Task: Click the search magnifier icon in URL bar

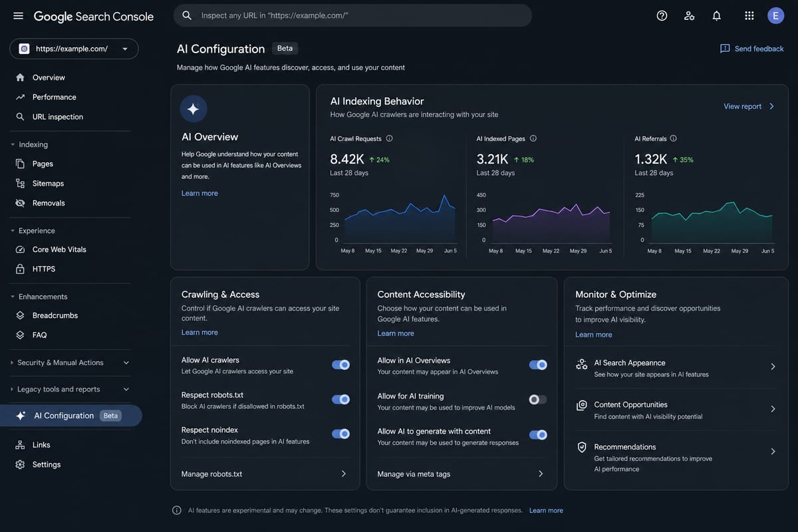Action: point(187,15)
